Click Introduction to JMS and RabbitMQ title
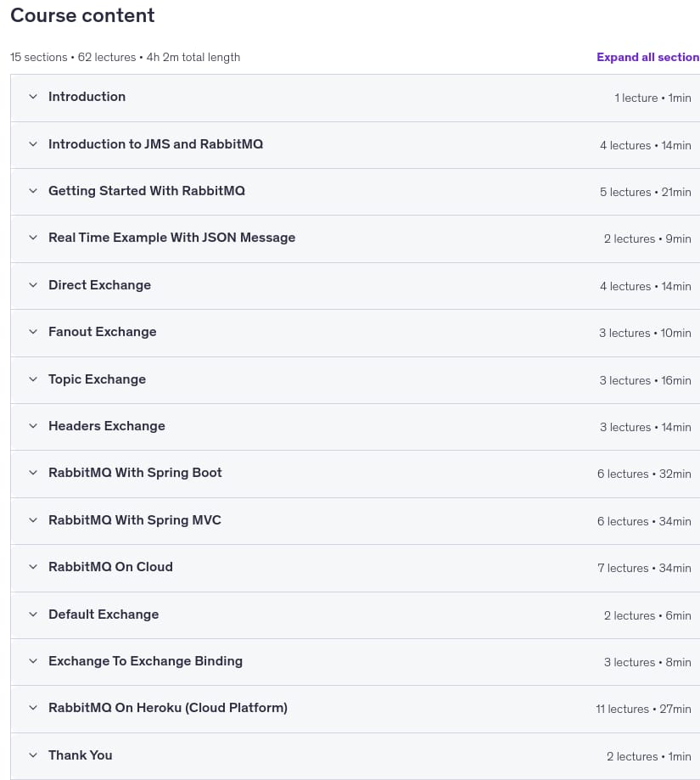Screen dimensions: 700x780 point(155,144)
